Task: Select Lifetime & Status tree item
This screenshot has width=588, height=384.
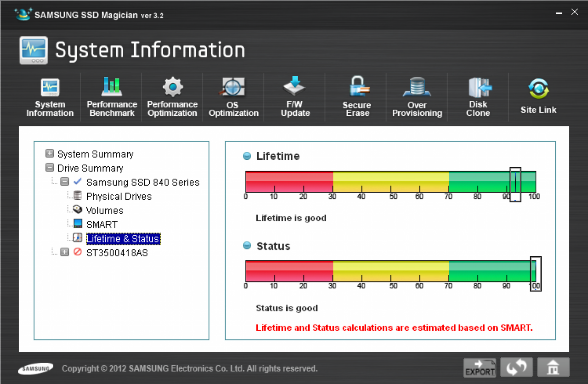Action: point(123,239)
